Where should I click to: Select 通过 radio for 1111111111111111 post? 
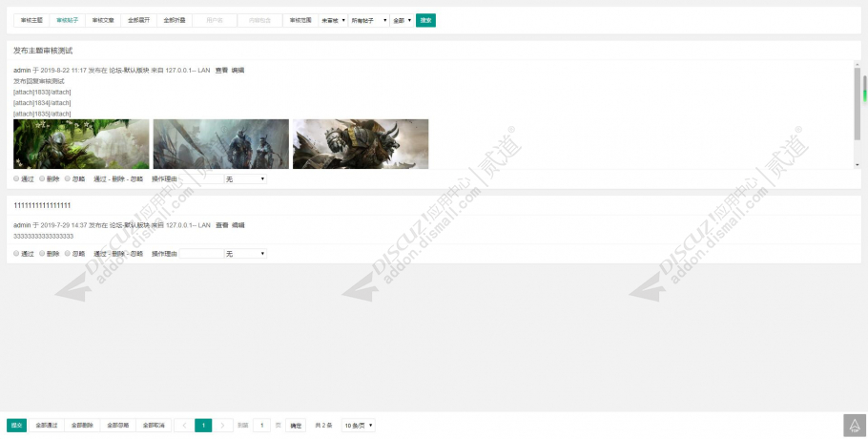[x=16, y=254]
